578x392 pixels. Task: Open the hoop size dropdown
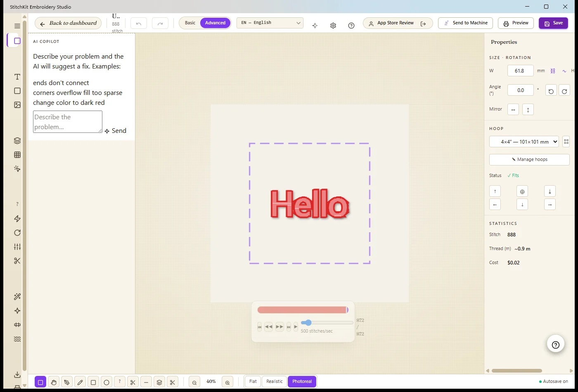click(524, 142)
